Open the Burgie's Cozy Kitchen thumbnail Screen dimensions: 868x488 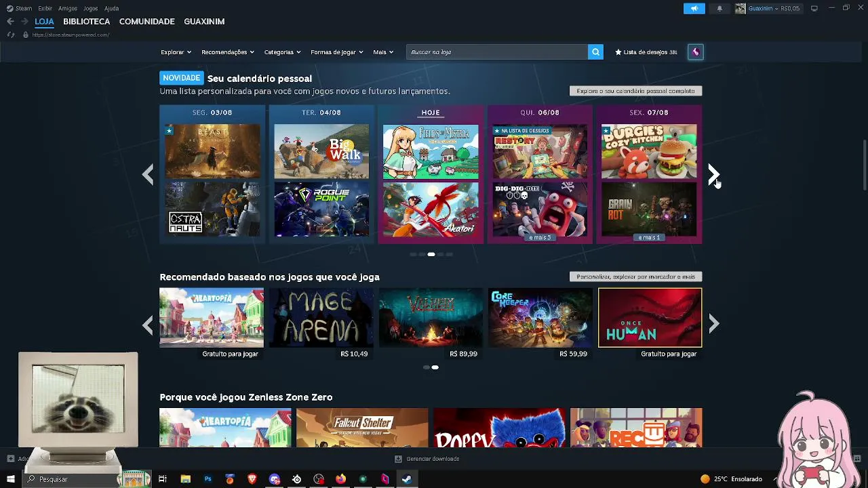click(649, 151)
